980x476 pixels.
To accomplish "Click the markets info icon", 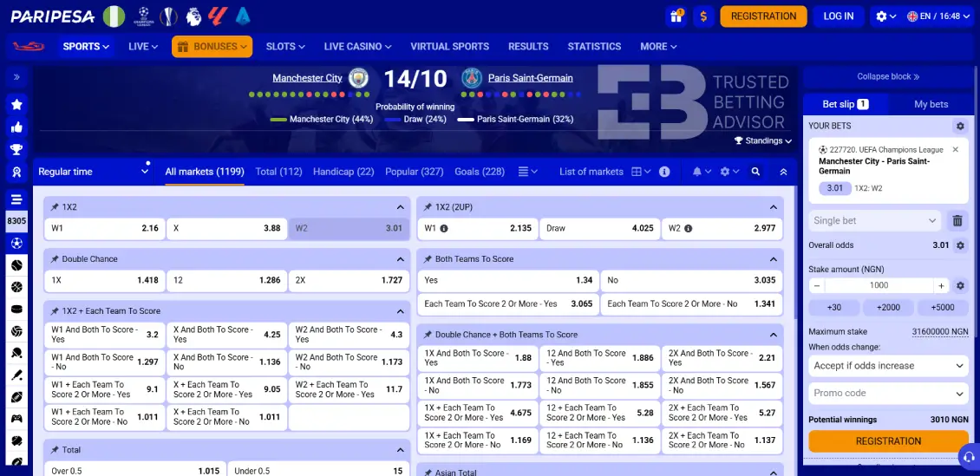I will click(664, 171).
